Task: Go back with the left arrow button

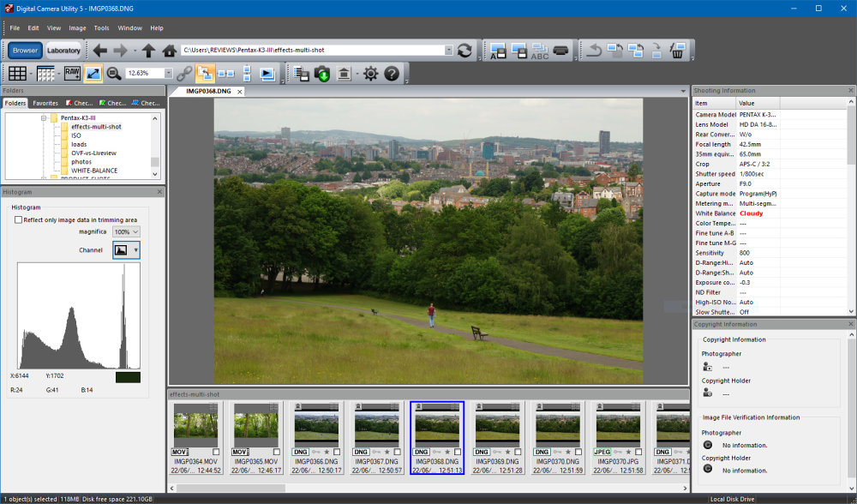Action: click(99, 51)
